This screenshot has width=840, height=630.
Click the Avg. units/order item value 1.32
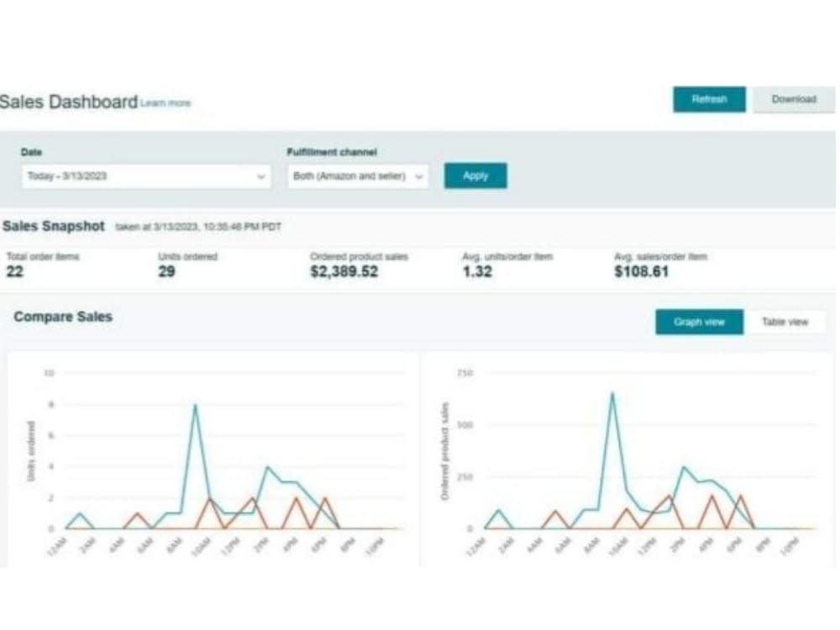click(x=477, y=271)
